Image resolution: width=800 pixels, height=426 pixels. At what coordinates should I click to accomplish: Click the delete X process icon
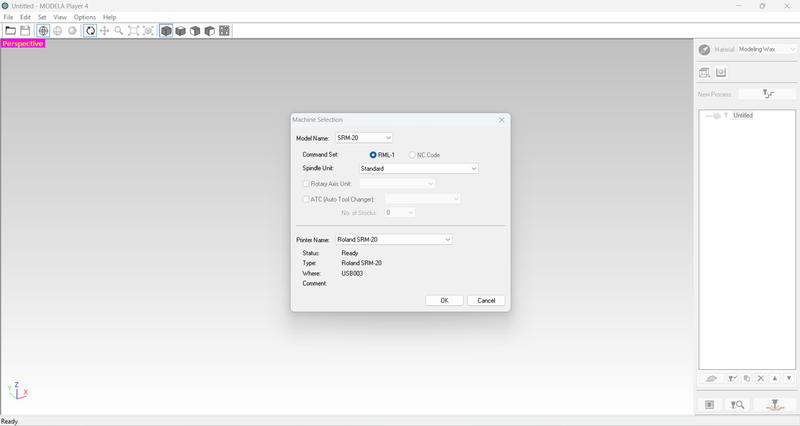pyautogui.click(x=761, y=379)
